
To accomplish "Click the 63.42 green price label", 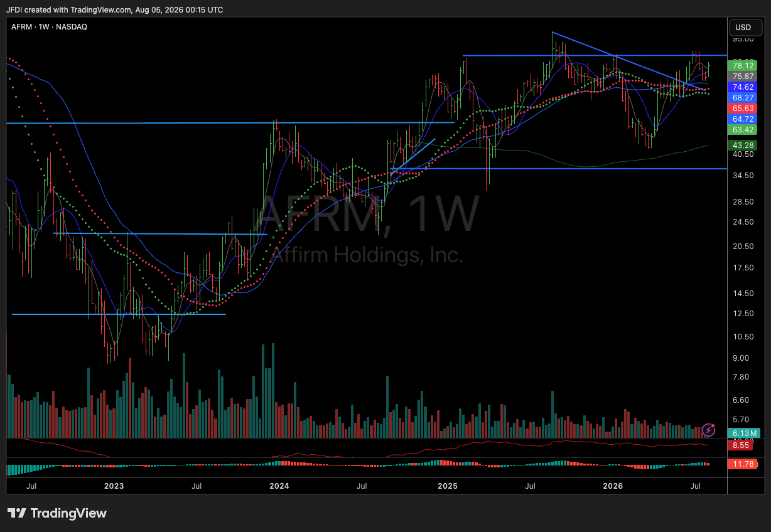I will pyautogui.click(x=743, y=129).
